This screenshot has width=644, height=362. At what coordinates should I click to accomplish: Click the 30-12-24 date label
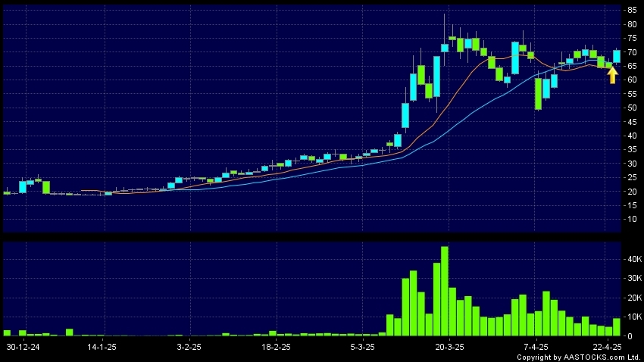pos(23,347)
